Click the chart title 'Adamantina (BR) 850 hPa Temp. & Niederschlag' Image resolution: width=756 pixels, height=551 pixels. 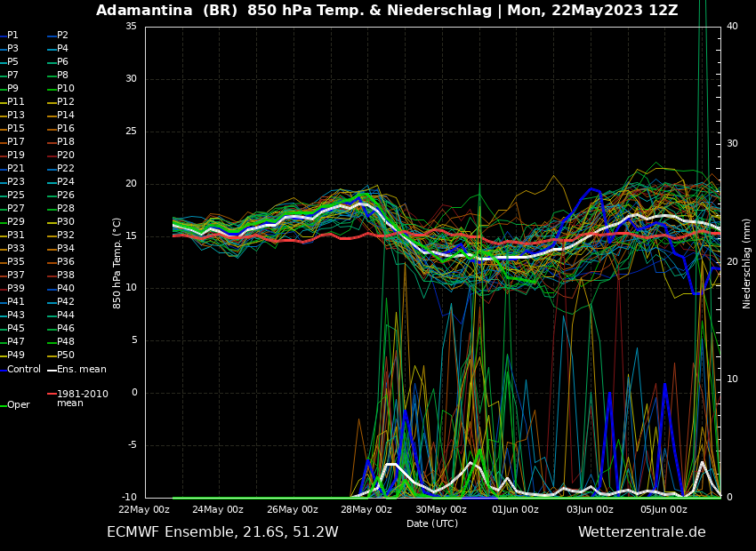(294, 10)
